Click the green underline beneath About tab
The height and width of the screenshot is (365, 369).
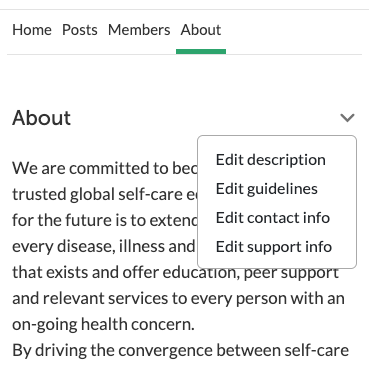(201, 51)
